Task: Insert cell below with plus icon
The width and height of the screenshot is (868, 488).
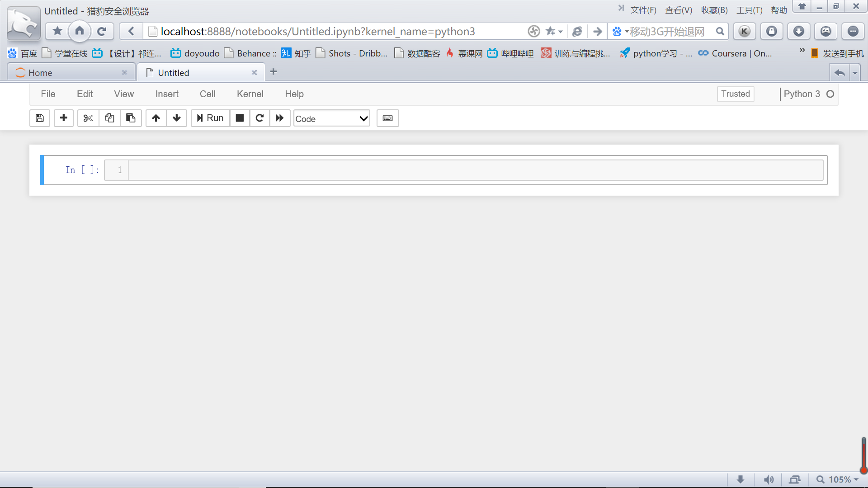Action: pos(64,118)
